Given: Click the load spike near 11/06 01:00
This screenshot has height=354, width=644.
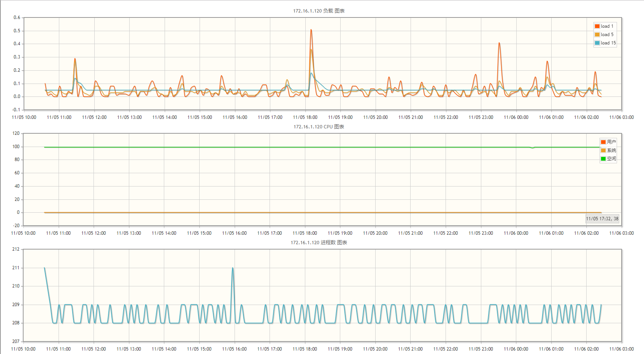Looking at the screenshot, I should [x=547, y=61].
